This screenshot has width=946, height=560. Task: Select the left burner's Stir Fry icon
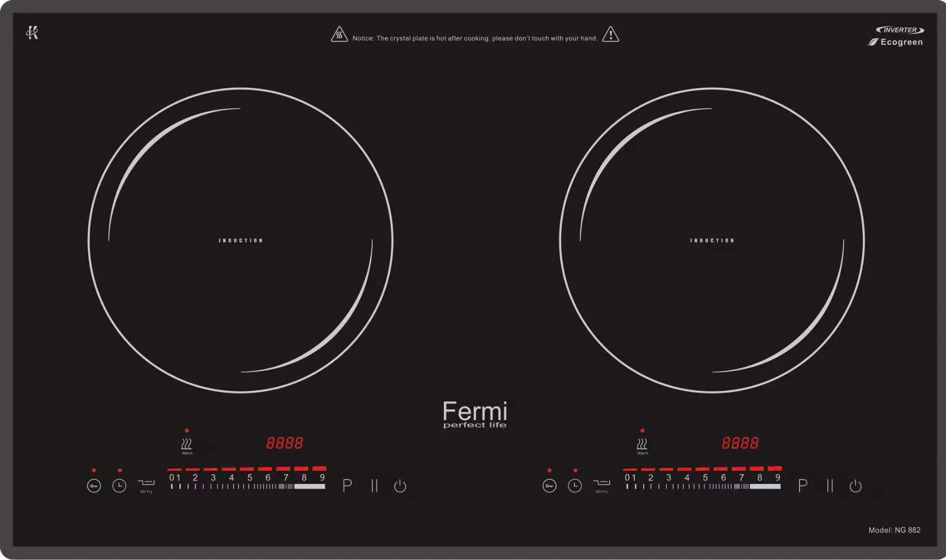[x=146, y=485]
